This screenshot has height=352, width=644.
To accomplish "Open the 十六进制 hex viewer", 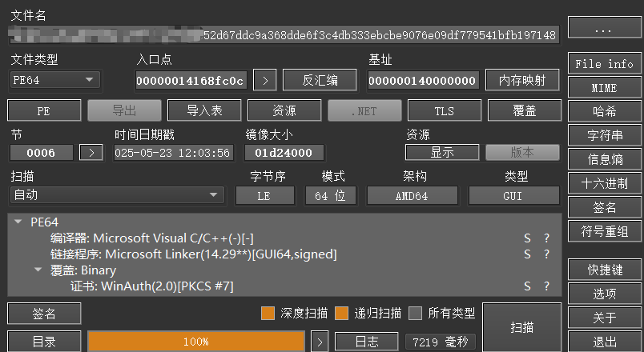I will tap(604, 183).
